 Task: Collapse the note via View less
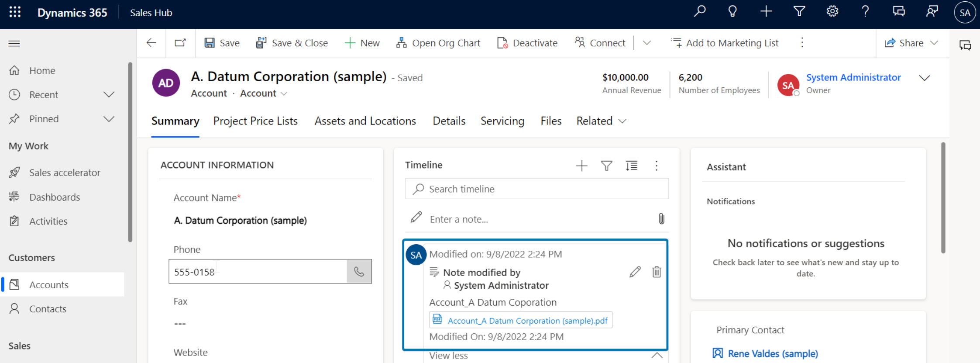coord(448,356)
